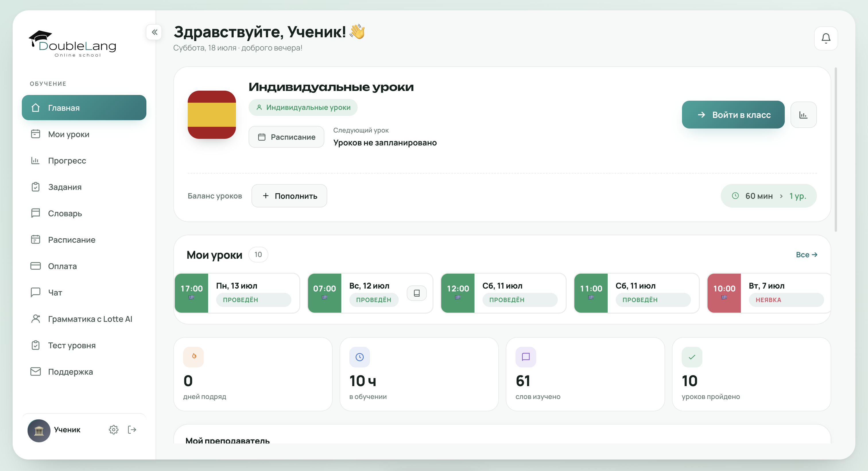The image size is (868, 471).
Task: Click the Мой преподаватель heading
Action: click(x=227, y=440)
